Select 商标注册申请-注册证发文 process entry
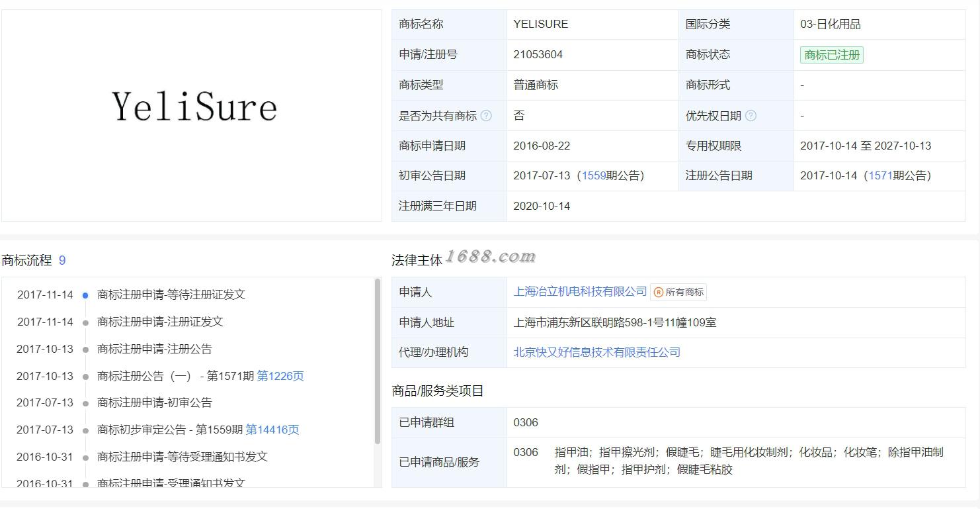Image resolution: width=980 pixels, height=509 pixels. click(160, 322)
